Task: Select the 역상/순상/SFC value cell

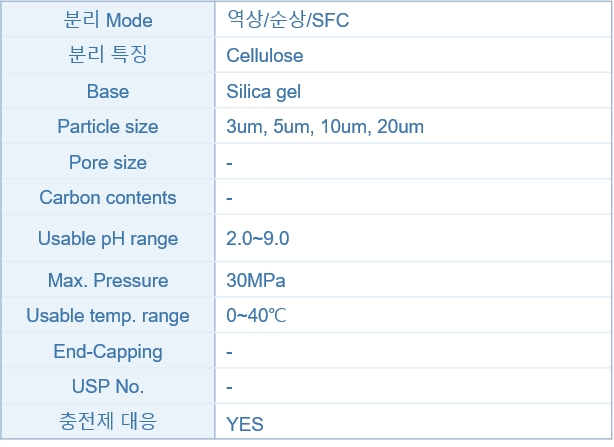Action: click(288, 19)
